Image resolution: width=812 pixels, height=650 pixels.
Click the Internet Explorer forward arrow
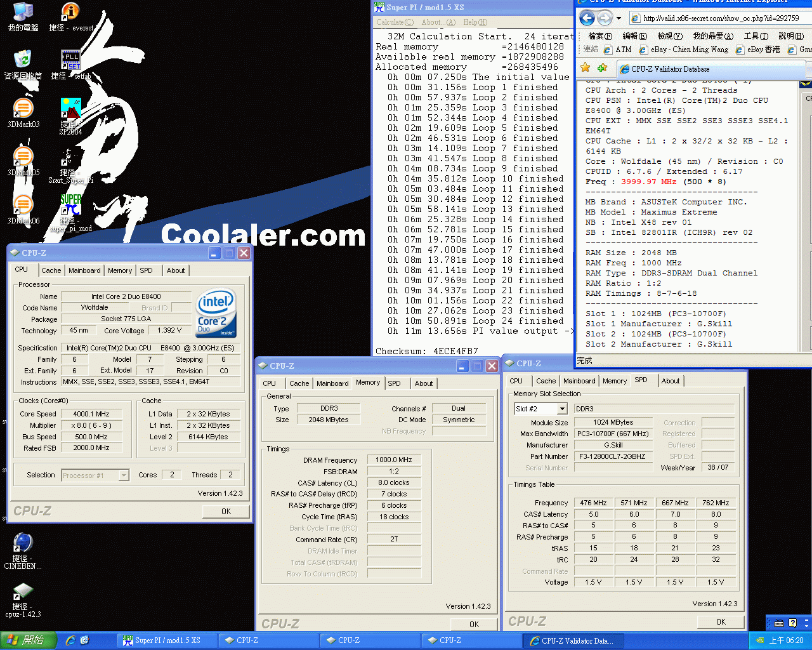coord(605,18)
